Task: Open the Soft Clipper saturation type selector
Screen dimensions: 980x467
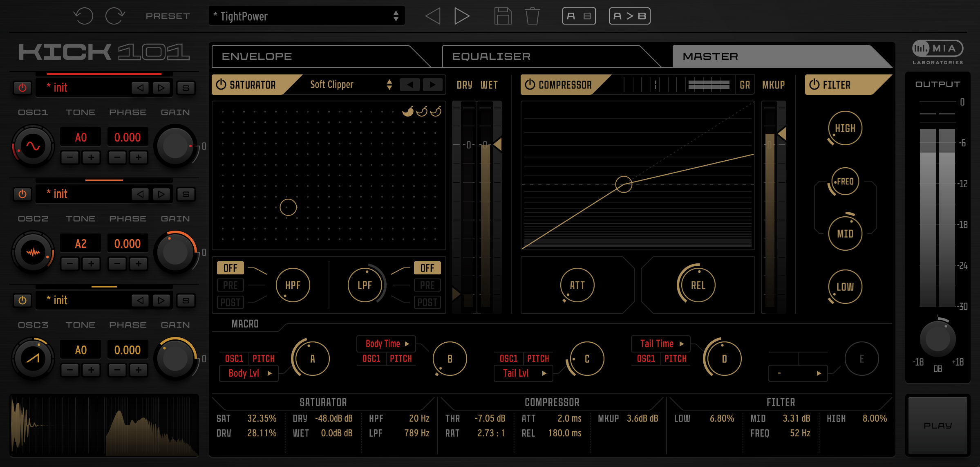Action: pos(348,85)
